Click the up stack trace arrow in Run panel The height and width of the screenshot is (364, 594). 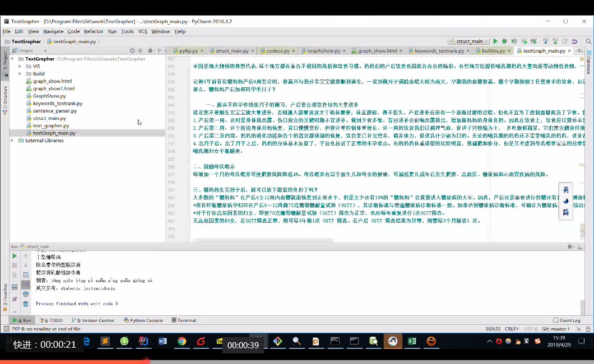[x=26, y=256]
